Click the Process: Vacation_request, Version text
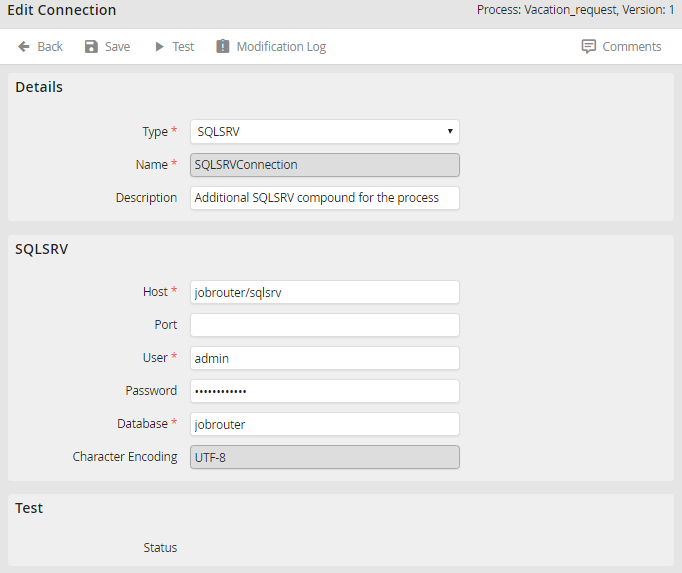This screenshot has height=573, width=682. [x=575, y=10]
